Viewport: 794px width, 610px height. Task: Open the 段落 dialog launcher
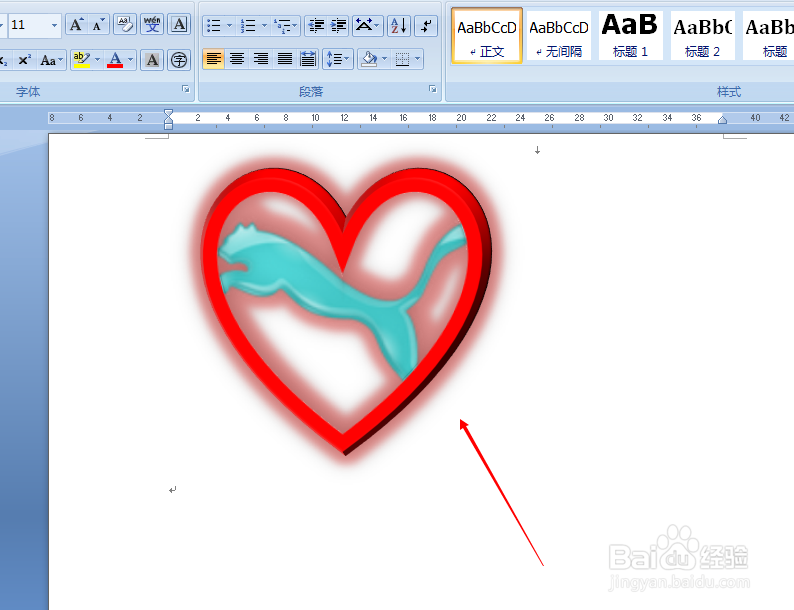pos(432,89)
